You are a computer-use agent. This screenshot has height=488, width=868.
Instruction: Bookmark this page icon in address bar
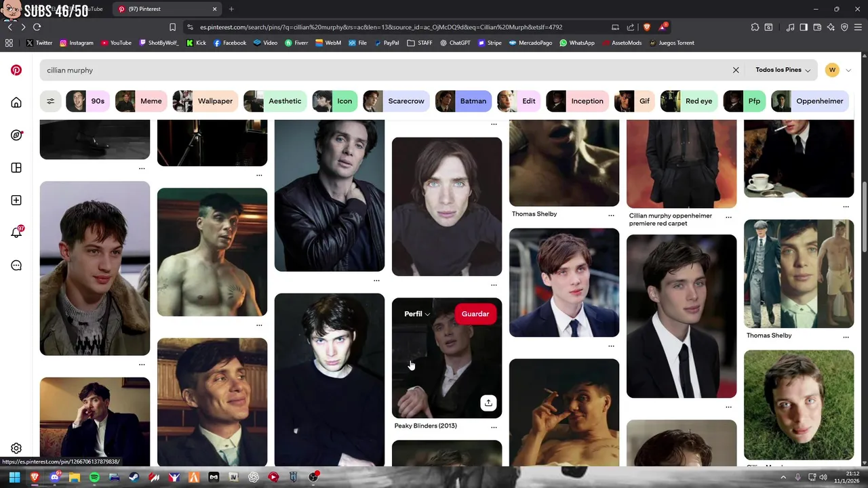click(x=172, y=27)
